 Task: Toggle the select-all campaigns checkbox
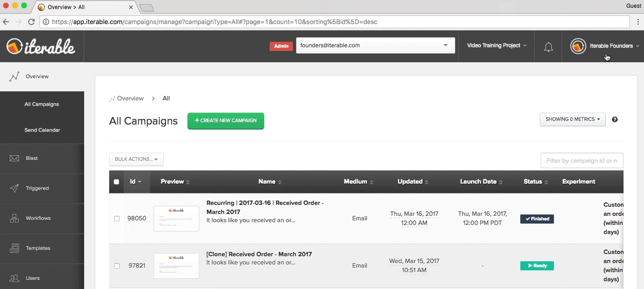[x=116, y=182]
